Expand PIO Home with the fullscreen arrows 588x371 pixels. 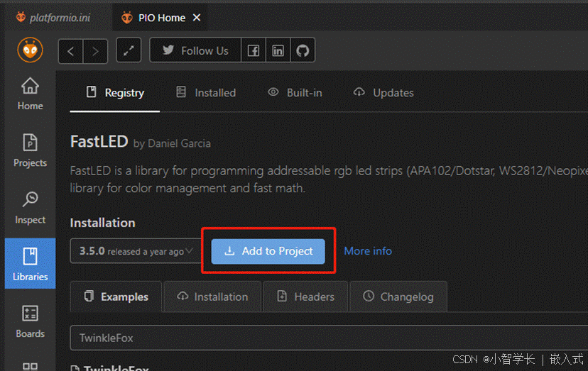click(x=129, y=50)
